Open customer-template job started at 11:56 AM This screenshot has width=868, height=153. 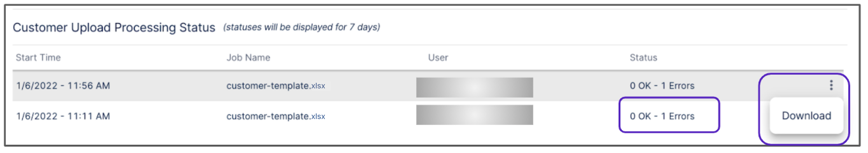click(x=268, y=86)
